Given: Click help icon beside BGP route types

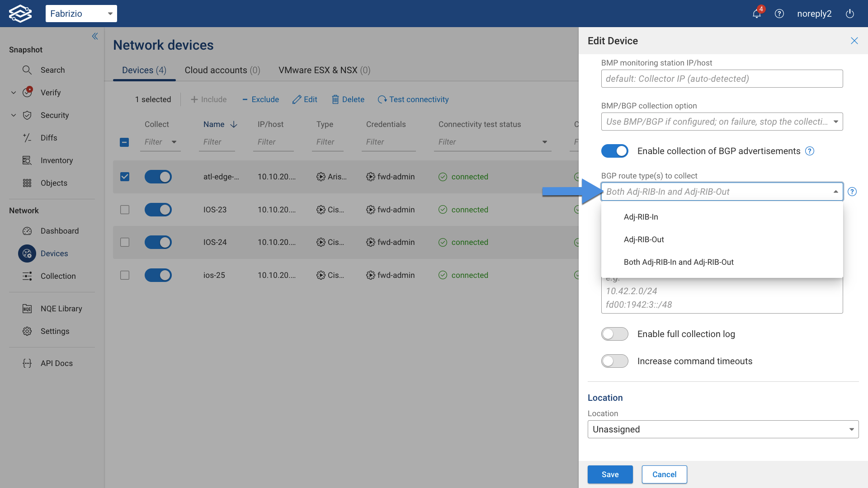Looking at the screenshot, I should [x=852, y=192].
